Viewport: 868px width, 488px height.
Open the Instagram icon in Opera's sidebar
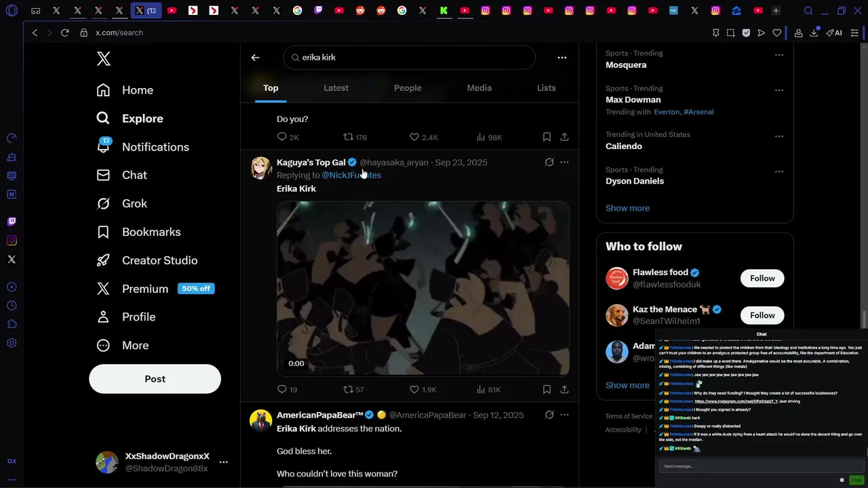pyautogui.click(x=12, y=241)
